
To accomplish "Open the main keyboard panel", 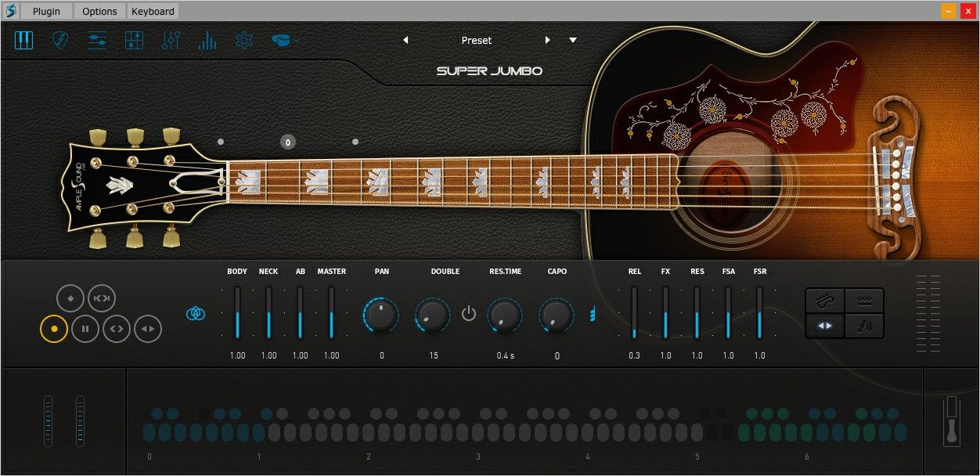I will coord(24,40).
